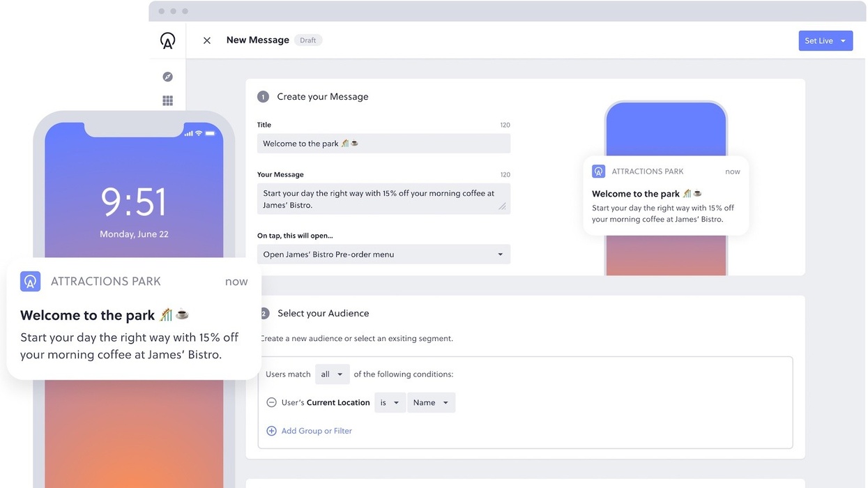Click the app icon in the large notification
Image resolution: width=868 pixels, height=488 pixels.
31,282
